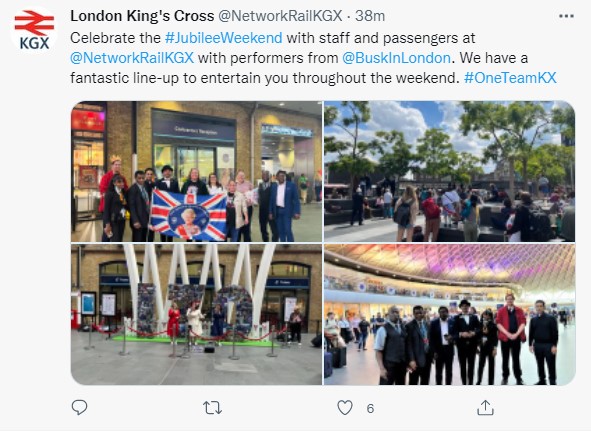Visit the @BuskInLondon mention
Image resolution: width=591 pixels, height=432 pixels.
396,58
